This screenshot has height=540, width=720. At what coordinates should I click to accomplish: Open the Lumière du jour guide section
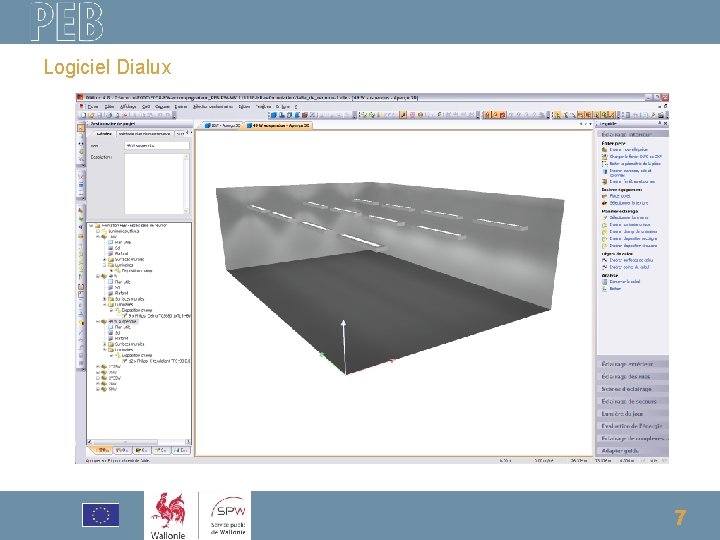[x=632, y=414]
